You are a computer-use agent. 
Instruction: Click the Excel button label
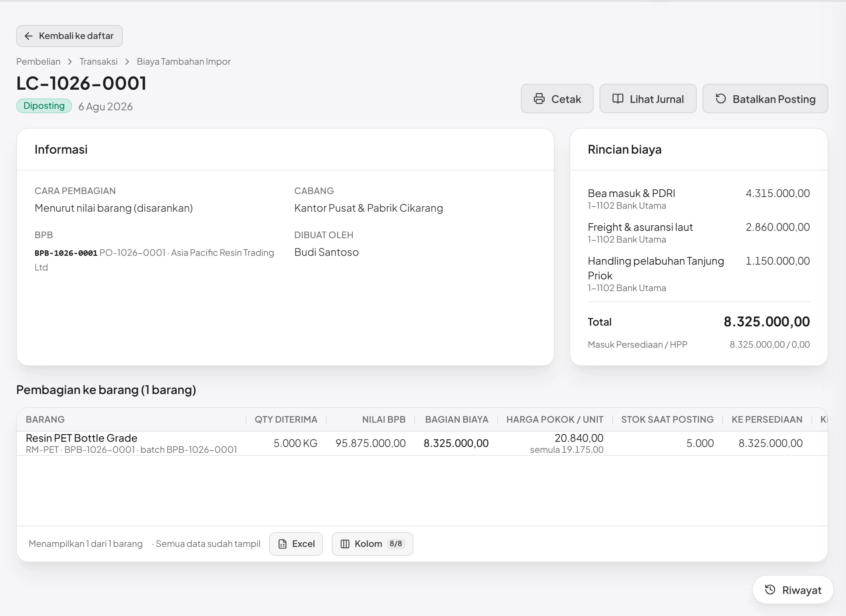(303, 544)
